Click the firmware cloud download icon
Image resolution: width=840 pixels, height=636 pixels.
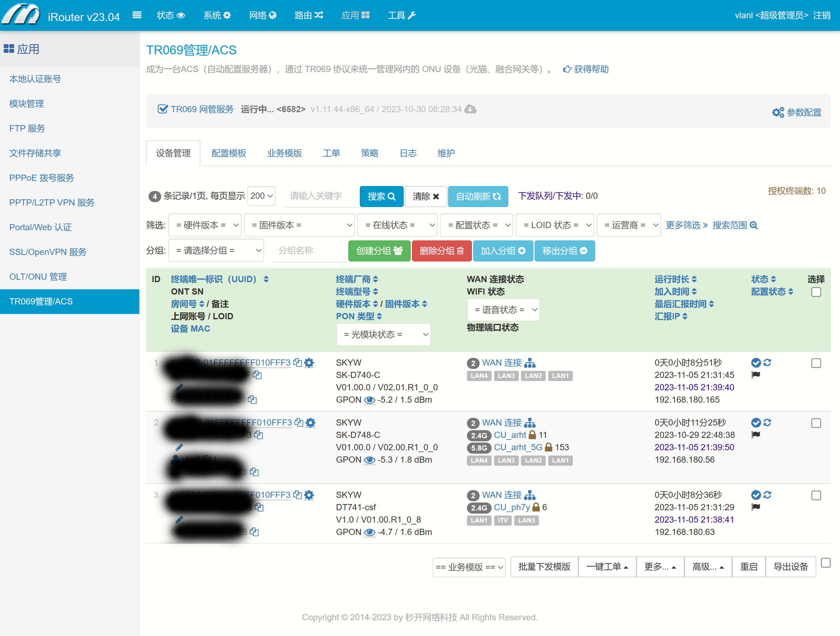coord(471,109)
